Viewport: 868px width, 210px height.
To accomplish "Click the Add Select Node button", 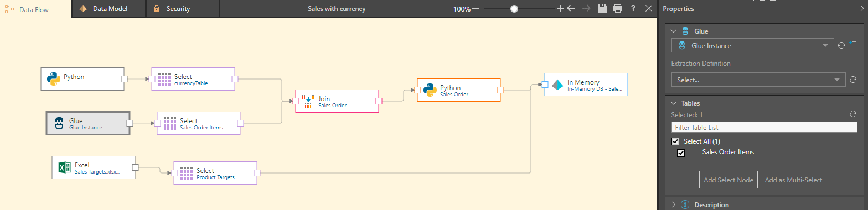I will tap(728, 180).
